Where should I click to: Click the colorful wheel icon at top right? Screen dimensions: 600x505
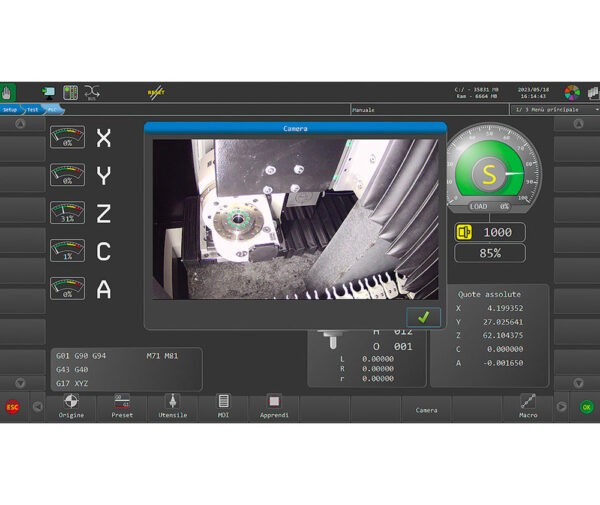click(572, 91)
